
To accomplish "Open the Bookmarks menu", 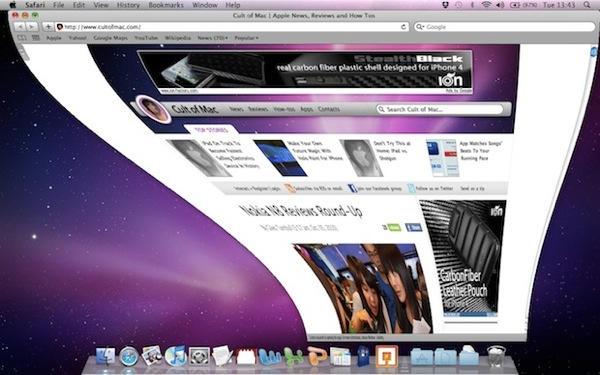I will [166, 5].
